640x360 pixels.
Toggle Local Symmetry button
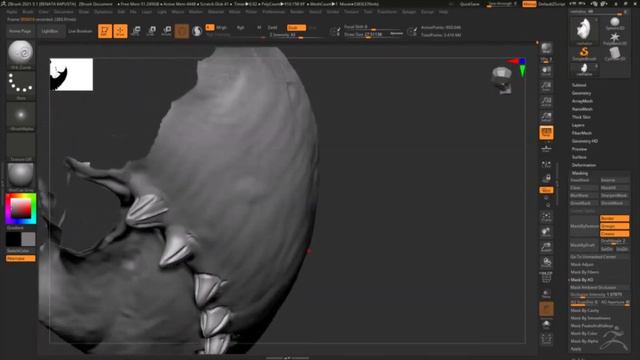(x=546, y=164)
